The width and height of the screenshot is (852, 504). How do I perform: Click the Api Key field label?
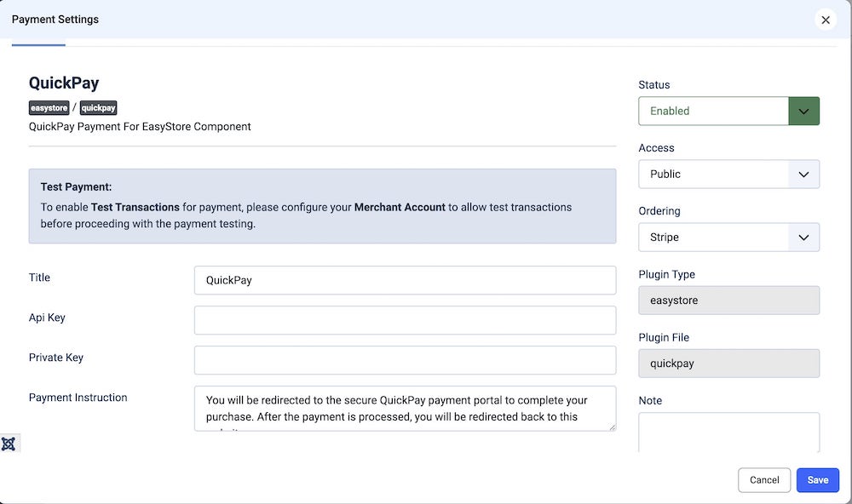click(x=47, y=318)
